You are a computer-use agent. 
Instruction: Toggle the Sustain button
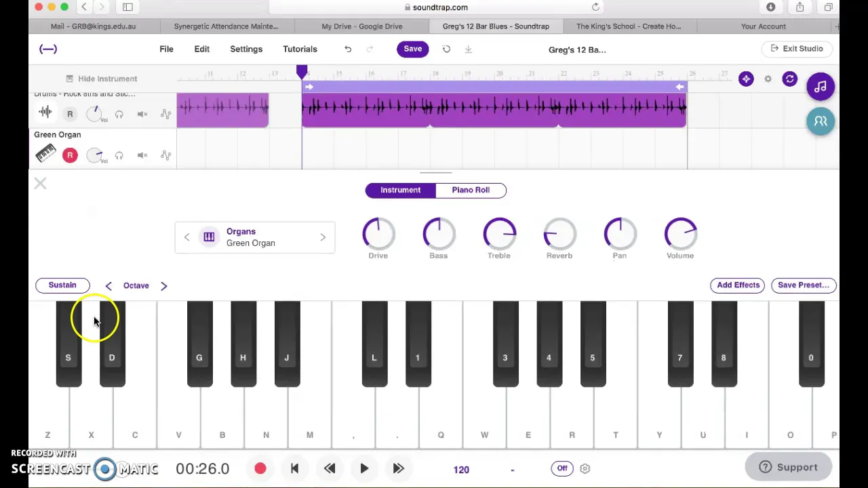(62, 285)
